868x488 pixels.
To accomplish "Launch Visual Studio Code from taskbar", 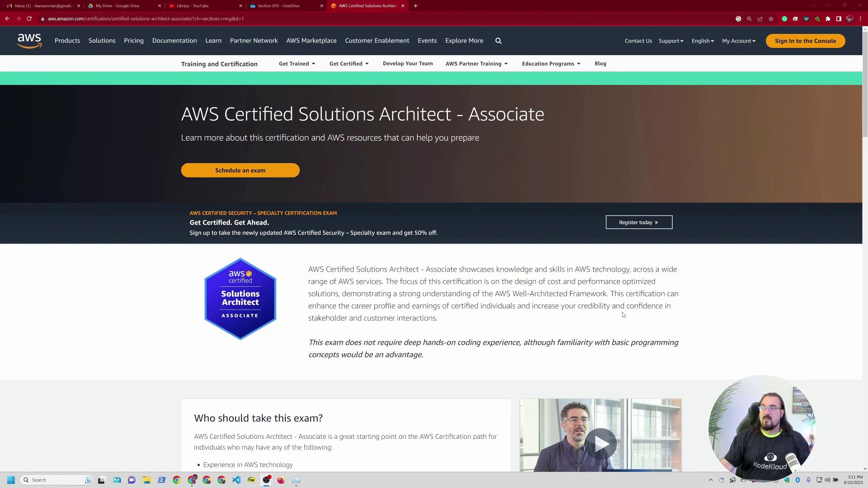I will click(236, 480).
